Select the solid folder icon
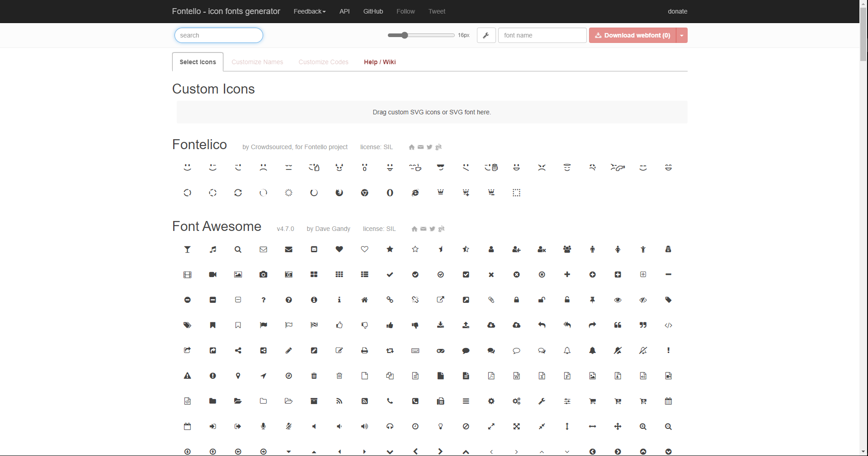The image size is (868, 456). (212, 401)
